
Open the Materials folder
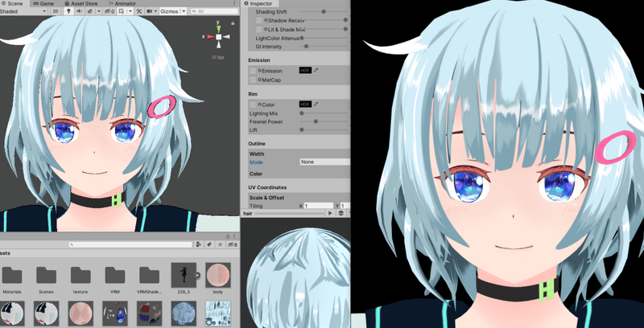12,278
